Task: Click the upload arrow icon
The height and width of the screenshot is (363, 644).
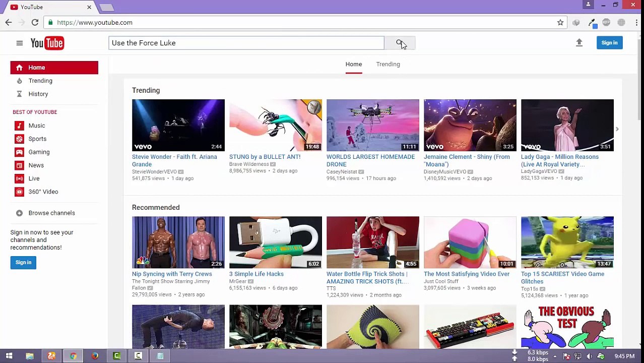Action: [579, 43]
